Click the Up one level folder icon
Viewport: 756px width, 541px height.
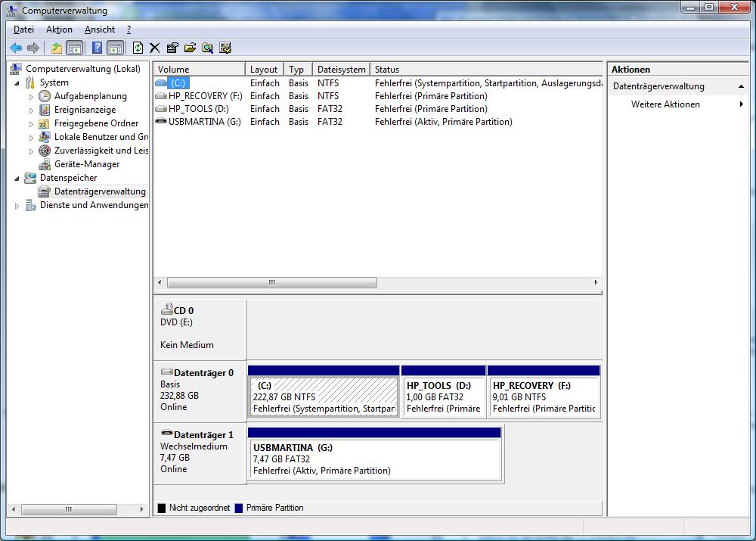click(57, 48)
